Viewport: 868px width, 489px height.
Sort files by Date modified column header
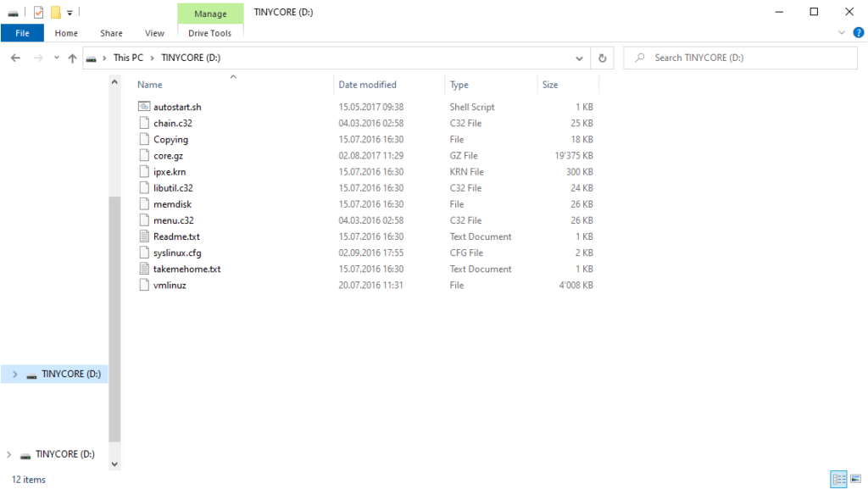tap(367, 85)
